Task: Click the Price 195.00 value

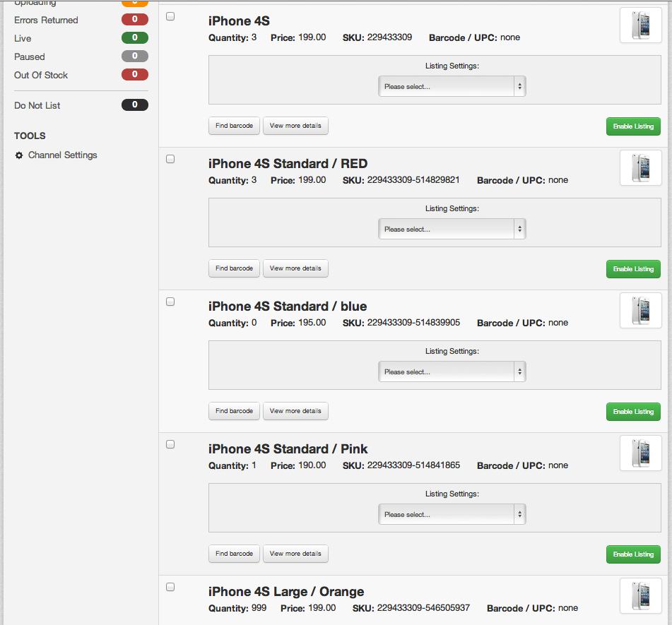Action: coord(312,323)
